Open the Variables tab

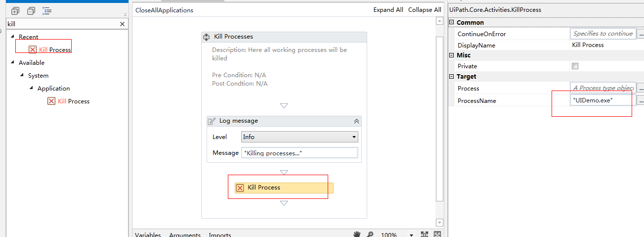point(148,235)
